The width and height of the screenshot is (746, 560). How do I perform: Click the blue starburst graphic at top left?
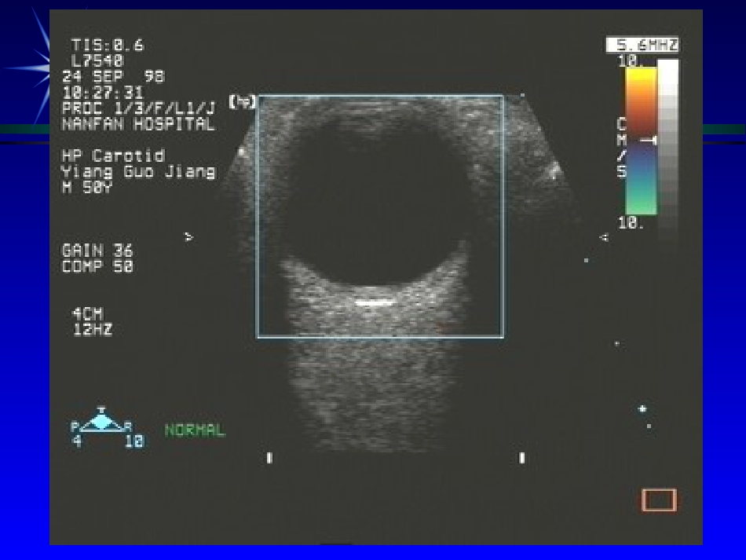31,64
